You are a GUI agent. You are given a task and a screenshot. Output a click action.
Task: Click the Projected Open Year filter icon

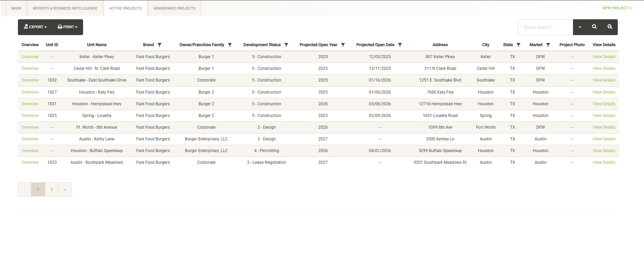point(343,45)
